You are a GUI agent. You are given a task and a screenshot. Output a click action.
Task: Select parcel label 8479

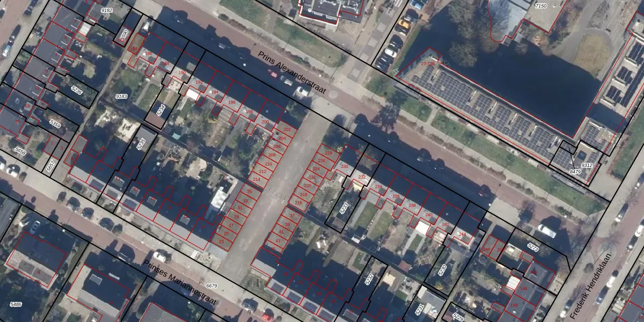pyautogui.click(x=575, y=172)
